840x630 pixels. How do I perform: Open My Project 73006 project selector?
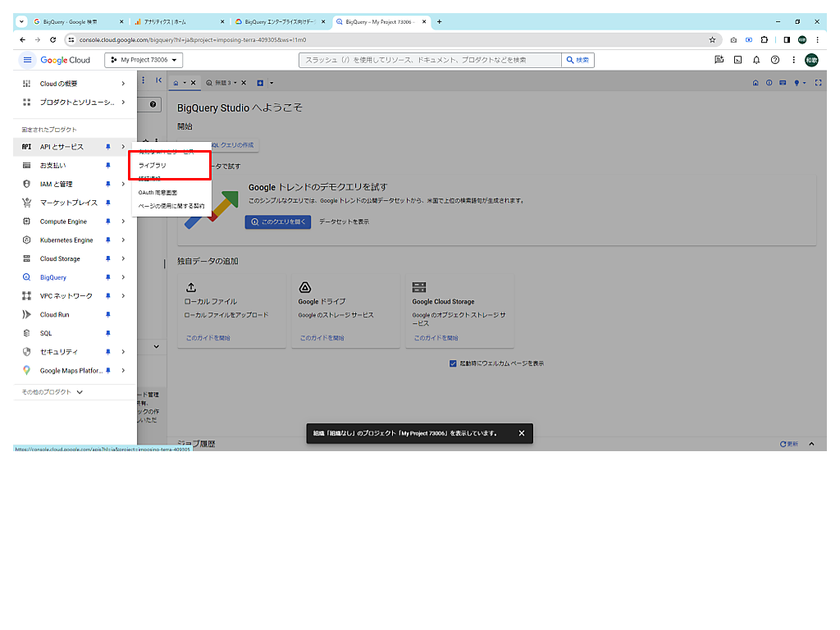(144, 60)
